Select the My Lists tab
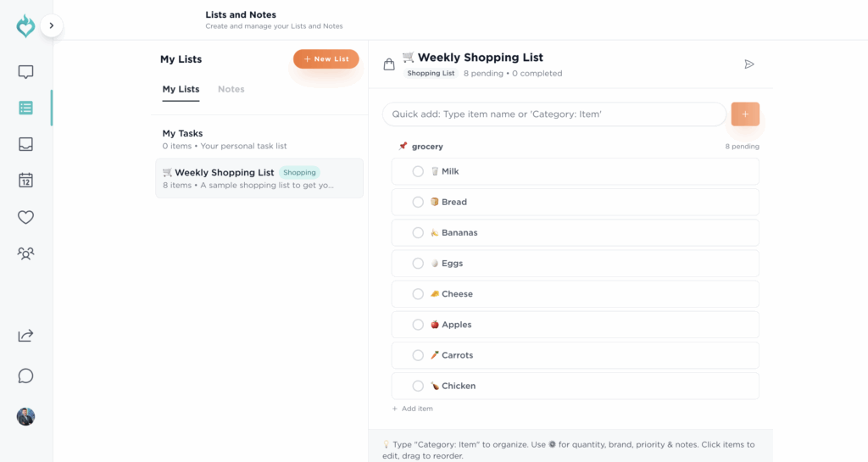Screen dimensions: 868x462 coord(181,89)
